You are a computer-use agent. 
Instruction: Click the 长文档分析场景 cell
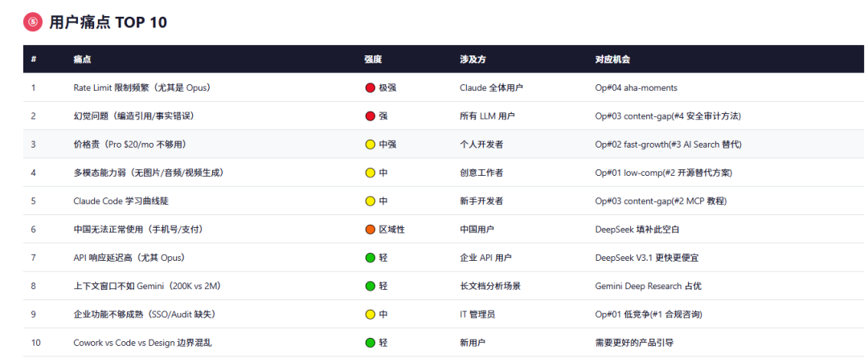coord(490,287)
